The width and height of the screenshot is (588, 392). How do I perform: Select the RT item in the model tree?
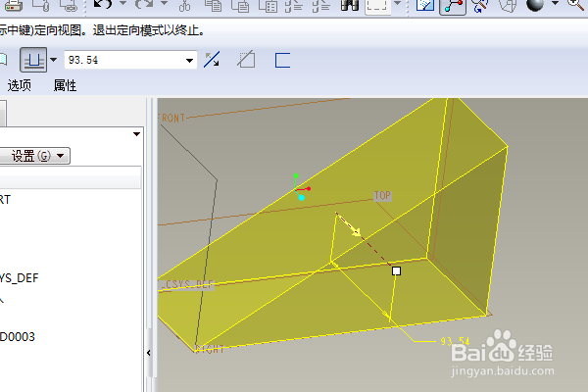click(5, 200)
